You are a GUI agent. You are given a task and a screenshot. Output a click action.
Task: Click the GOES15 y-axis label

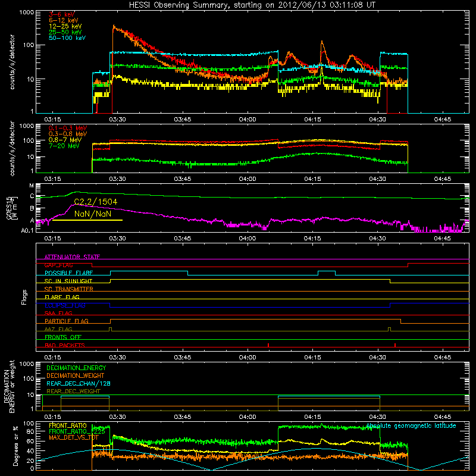point(11,208)
